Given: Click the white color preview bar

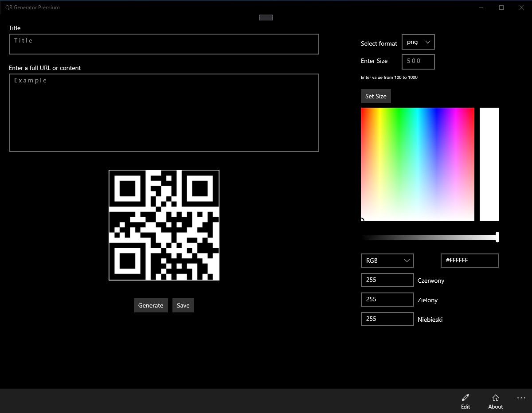Looking at the screenshot, I should (x=489, y=164).
